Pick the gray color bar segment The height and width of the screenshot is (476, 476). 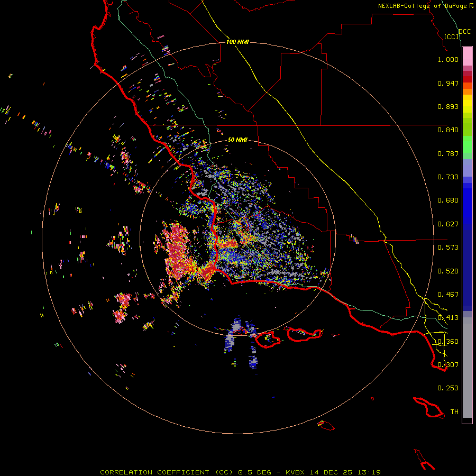[x=467, y=368]
